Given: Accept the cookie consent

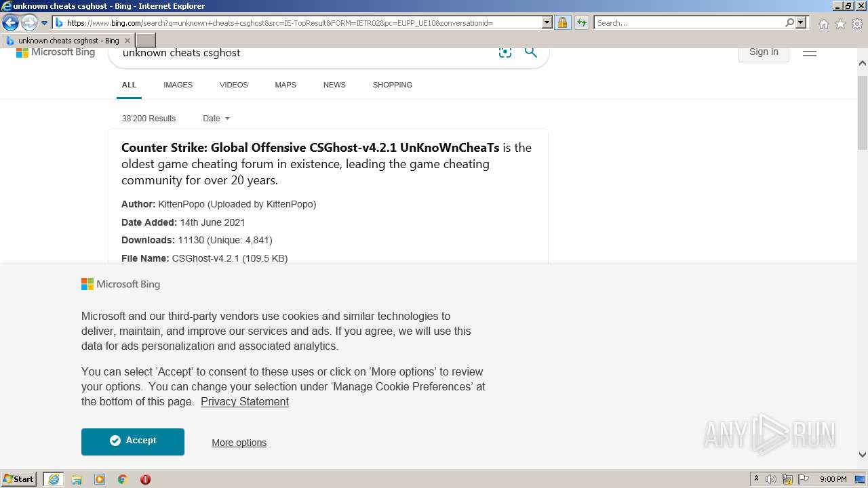Looking at the screenshot, I should pyautogui.click(x=133, y=441).
